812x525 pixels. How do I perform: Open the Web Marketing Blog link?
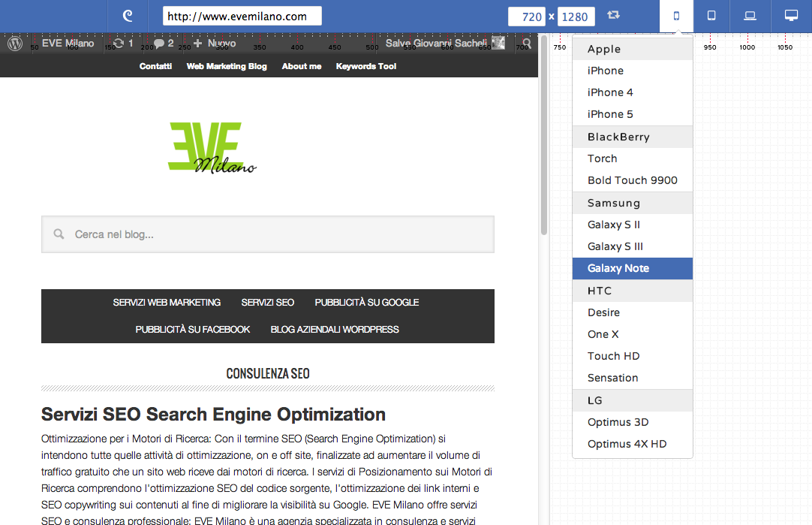click(227, 66)
